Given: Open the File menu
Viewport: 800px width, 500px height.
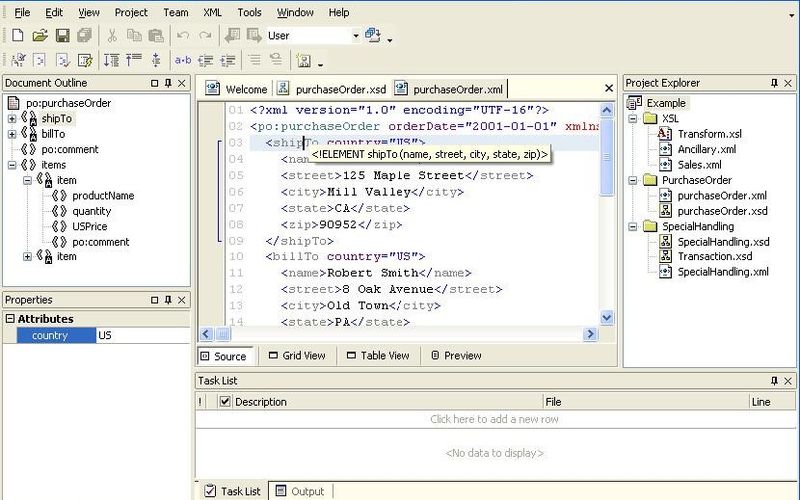Looking at the screenshot, I should [x=22, y=12].
